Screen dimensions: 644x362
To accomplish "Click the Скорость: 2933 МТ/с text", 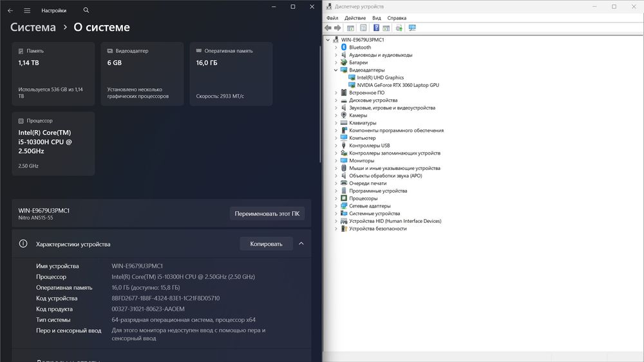I will click(220, 96).
